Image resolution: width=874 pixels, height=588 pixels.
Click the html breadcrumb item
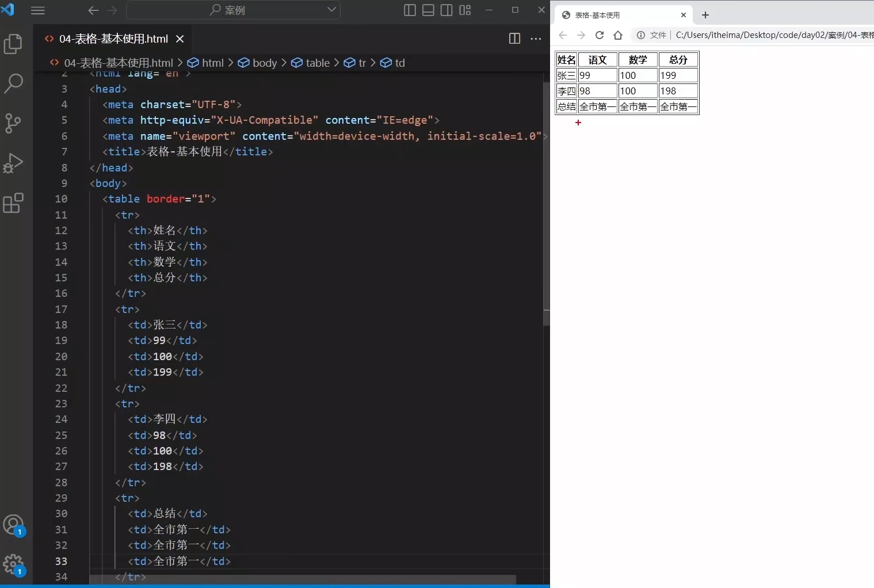[x=212, y=63]
